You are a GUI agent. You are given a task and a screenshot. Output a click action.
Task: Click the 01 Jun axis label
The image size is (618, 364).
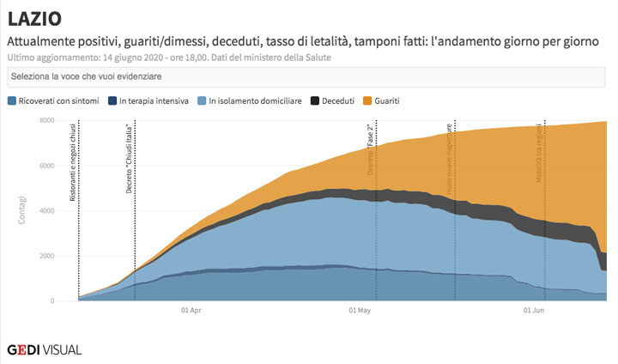(x=534, y=310)
